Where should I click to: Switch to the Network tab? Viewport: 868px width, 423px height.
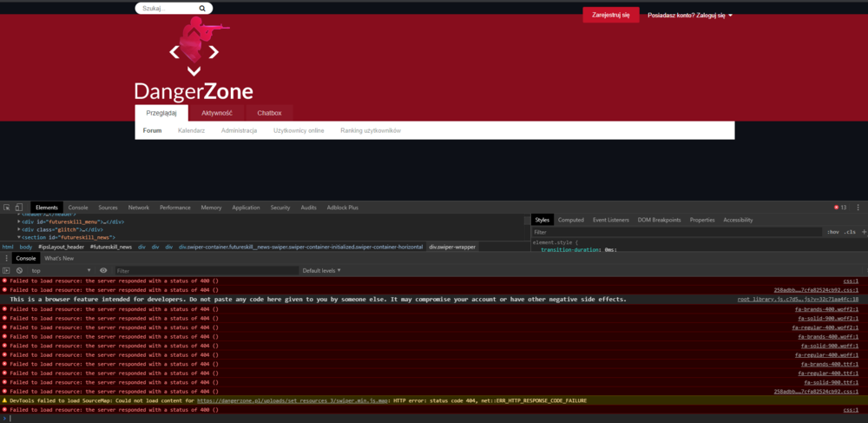coord(138,208)
